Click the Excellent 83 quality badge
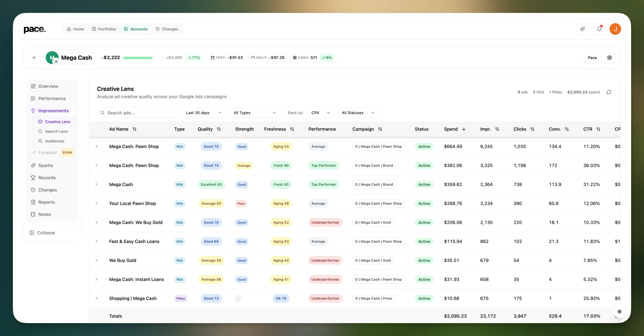This screenshot has width=644, height=336. tap(211, 184)
